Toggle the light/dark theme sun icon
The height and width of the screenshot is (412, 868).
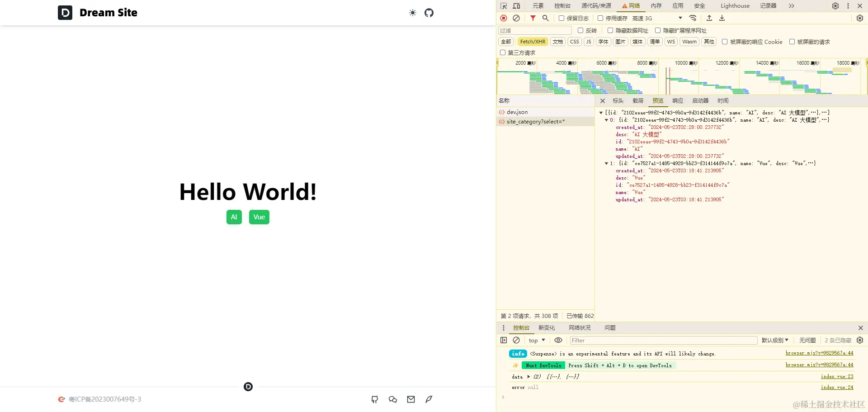coord(412,13)
